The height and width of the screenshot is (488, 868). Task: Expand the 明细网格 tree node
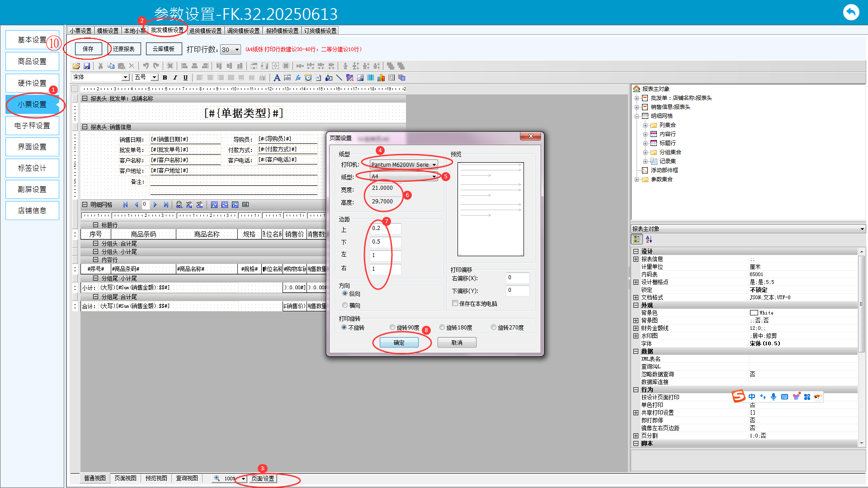(637, 116)
